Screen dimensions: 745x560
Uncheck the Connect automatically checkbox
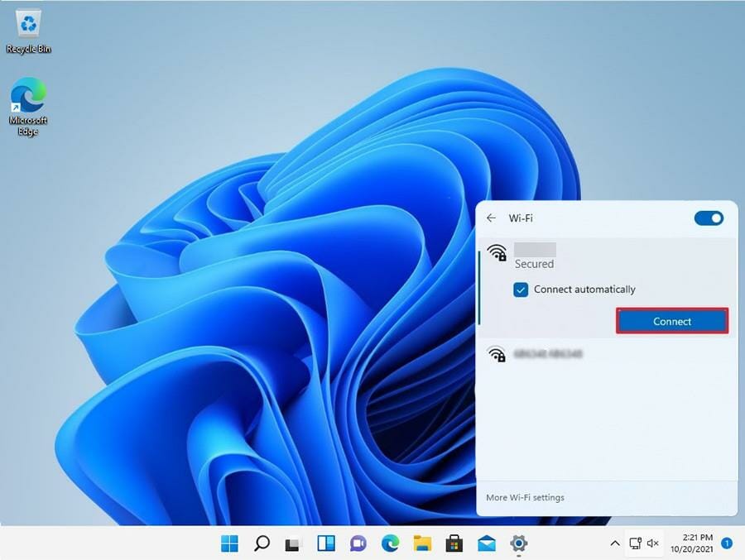pos(521,290)
